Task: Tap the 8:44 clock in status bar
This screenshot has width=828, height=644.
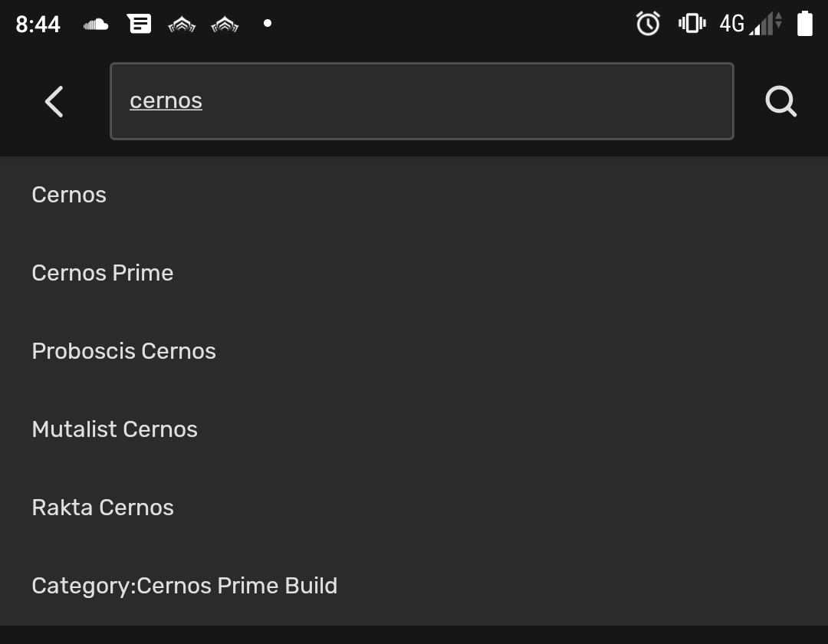Action: tap(38, 25)
